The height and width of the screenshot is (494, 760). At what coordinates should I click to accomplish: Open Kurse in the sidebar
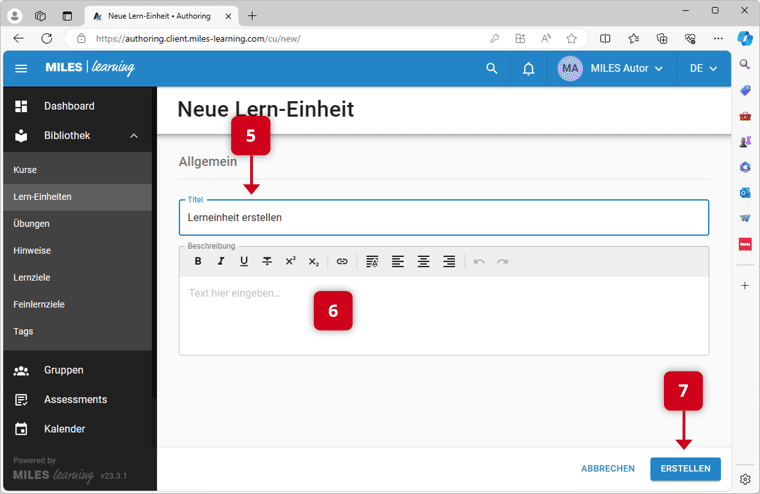pyautogui.click(x=25, y=170)
